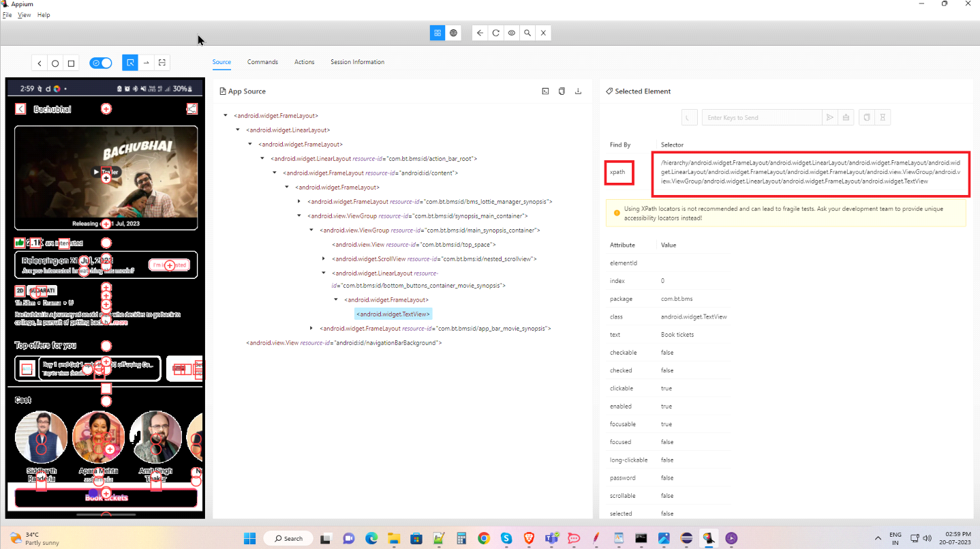980x549 pixels.
Task: Open Chrome from the Windows taskbar
Action: [x=483, y=538]
